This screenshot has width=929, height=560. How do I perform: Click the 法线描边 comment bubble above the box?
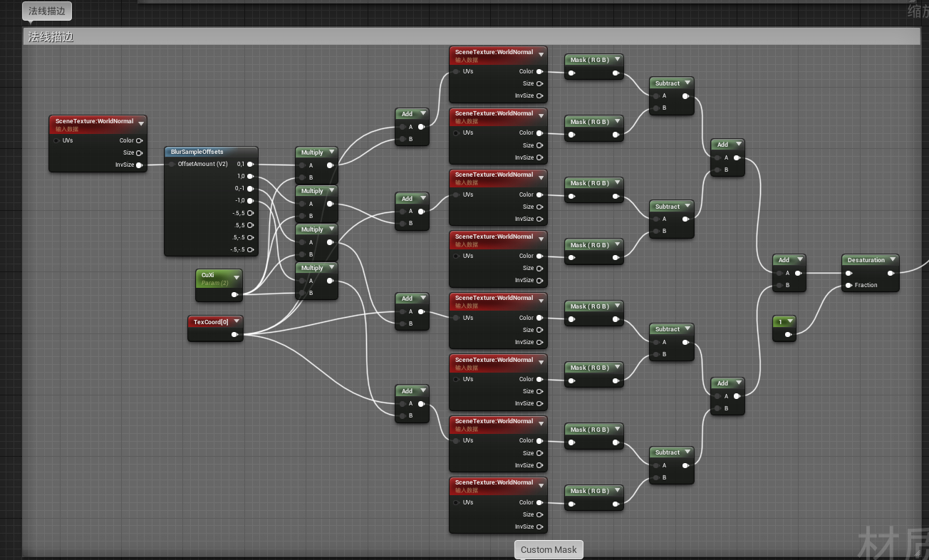pos(47,11)
